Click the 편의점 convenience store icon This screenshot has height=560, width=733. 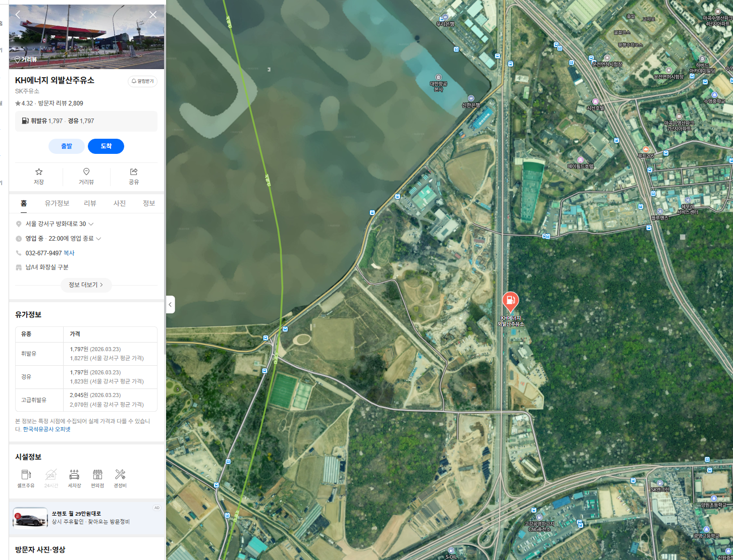pyautogui.click(x=97, y=478)
